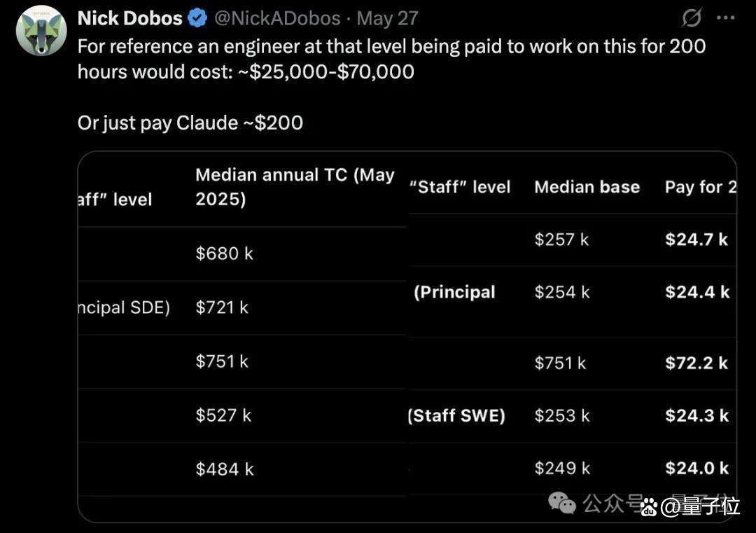The height and width of the screenshot is (533, 756).
Task: Click the $24.0 k pay cell
Action: coord(696,468)
